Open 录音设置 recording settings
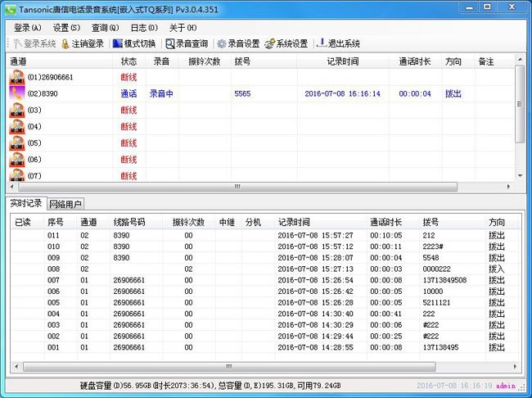This screenshot has width=532, height=398. point(222,43)
